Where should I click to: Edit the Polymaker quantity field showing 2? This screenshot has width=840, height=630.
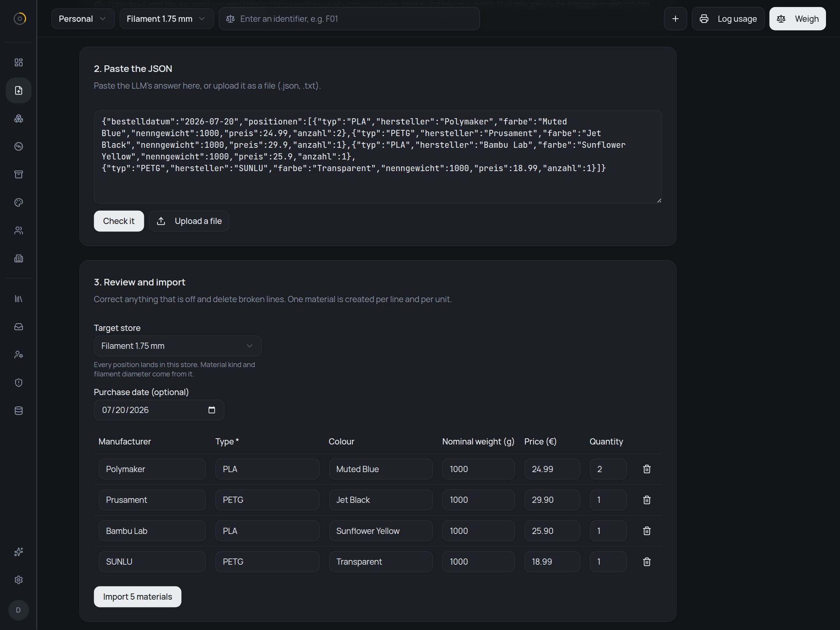pos(608,469)
